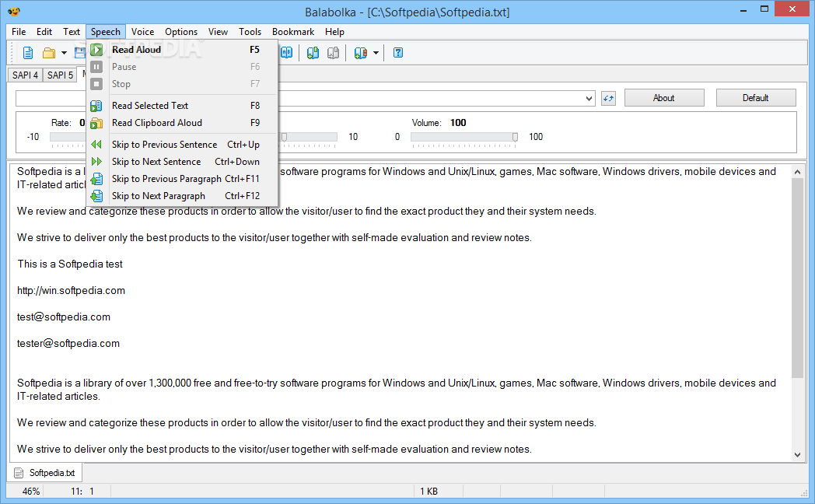815x504 pixels.
Task: Click the Skip to Previous Paragraph icon
Action: pos(96,179)
